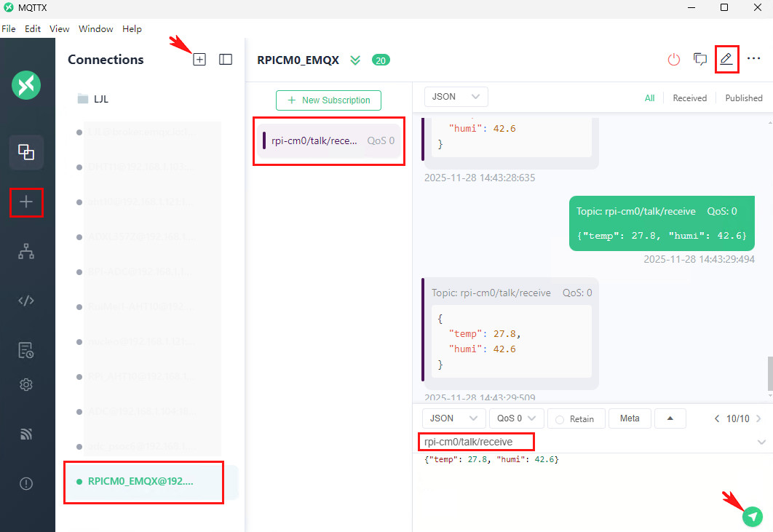Click the RPICM0_EMQX connection title
The image size is (773, 532).
[x=298, y=60]
